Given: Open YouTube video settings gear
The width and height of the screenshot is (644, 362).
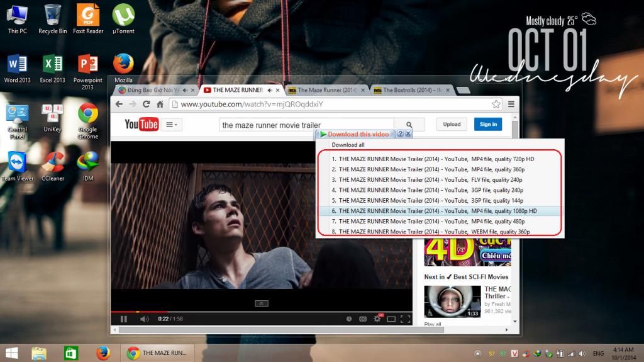Looking at the screenshot, I should [377, 319].
